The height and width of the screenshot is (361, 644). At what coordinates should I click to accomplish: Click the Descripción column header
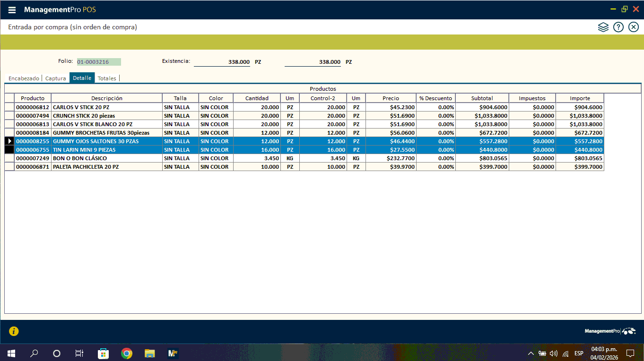pyautogui.click(x=107, y=98)
